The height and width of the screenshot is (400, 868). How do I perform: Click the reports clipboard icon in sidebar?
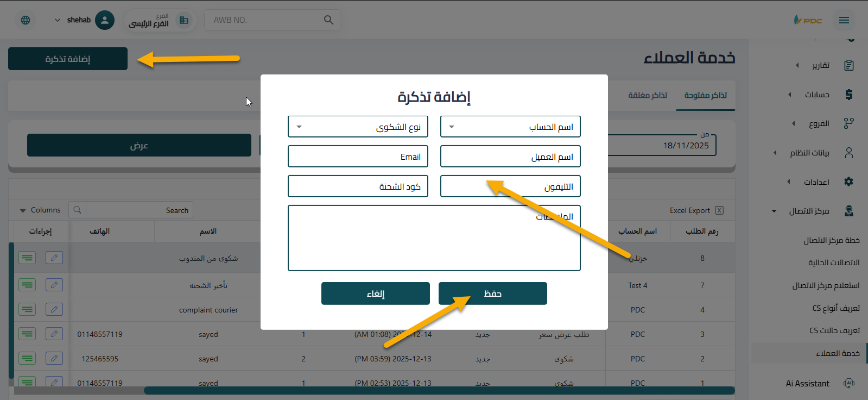click(849, 65)
